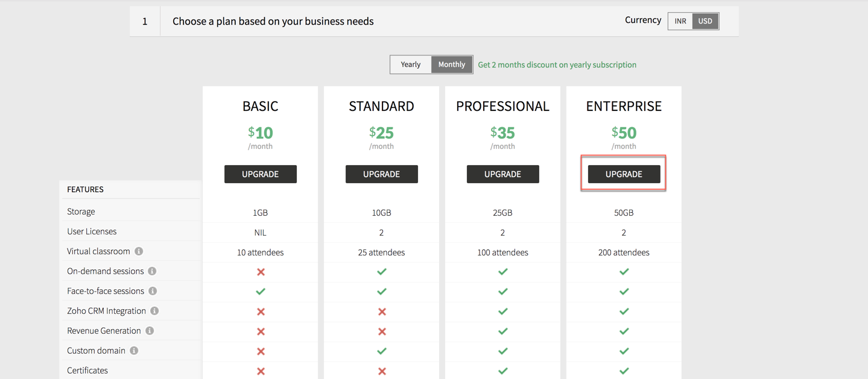Switch billing to Yearly
868x379 pixels.
point(411,64)
